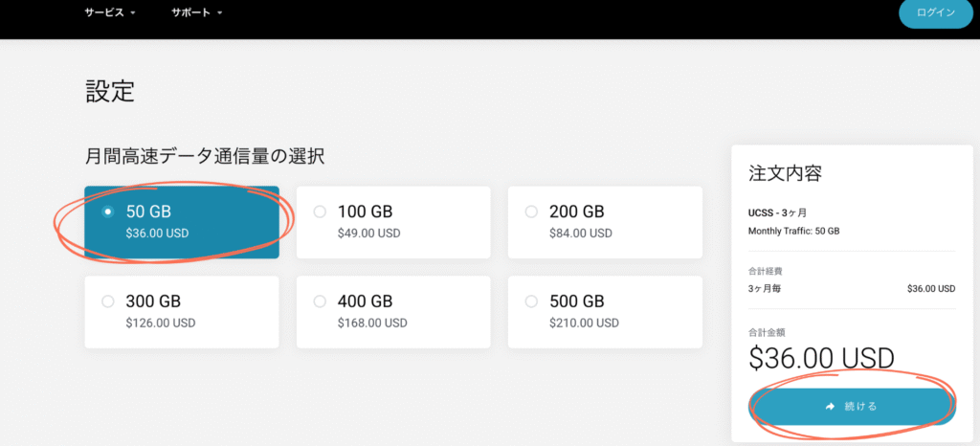Click the $36.00 USD total amount text
The width and height of the screenshot is (980, 446).
click(821, 358)
